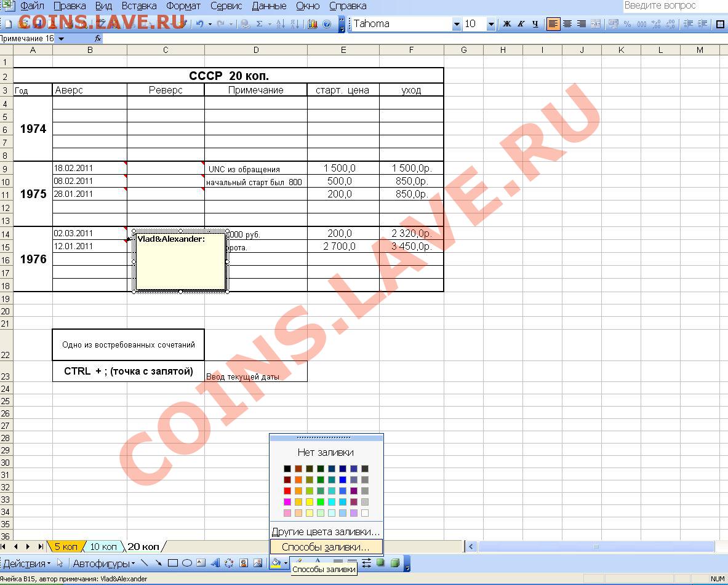The image size is (728, 585).
Task: Open the Undo history dropdown arrow
Action: 210,24
